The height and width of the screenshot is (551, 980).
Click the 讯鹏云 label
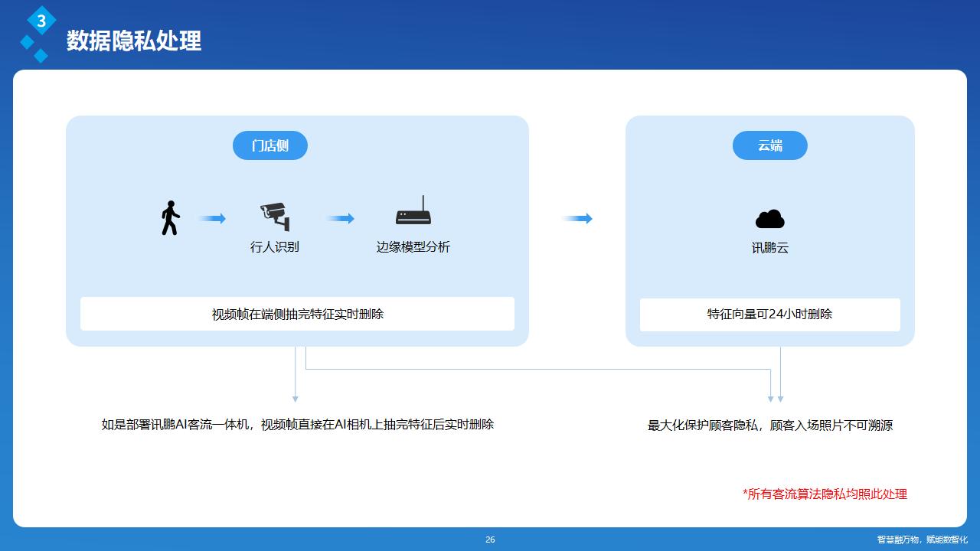click(770, 248)
